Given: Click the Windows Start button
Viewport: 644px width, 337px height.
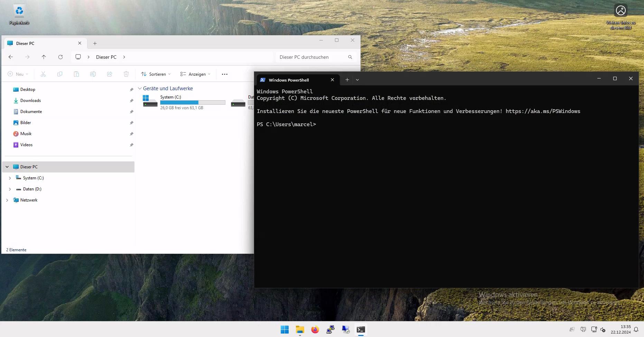Looking at the screenshot, I should point(284,330).
